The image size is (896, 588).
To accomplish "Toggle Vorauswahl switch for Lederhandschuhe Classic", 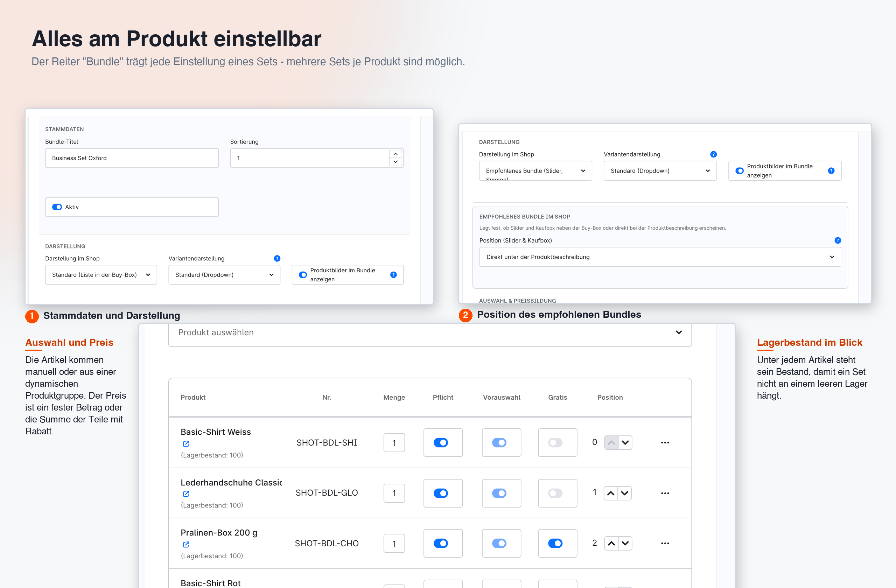I will (499, 493).
